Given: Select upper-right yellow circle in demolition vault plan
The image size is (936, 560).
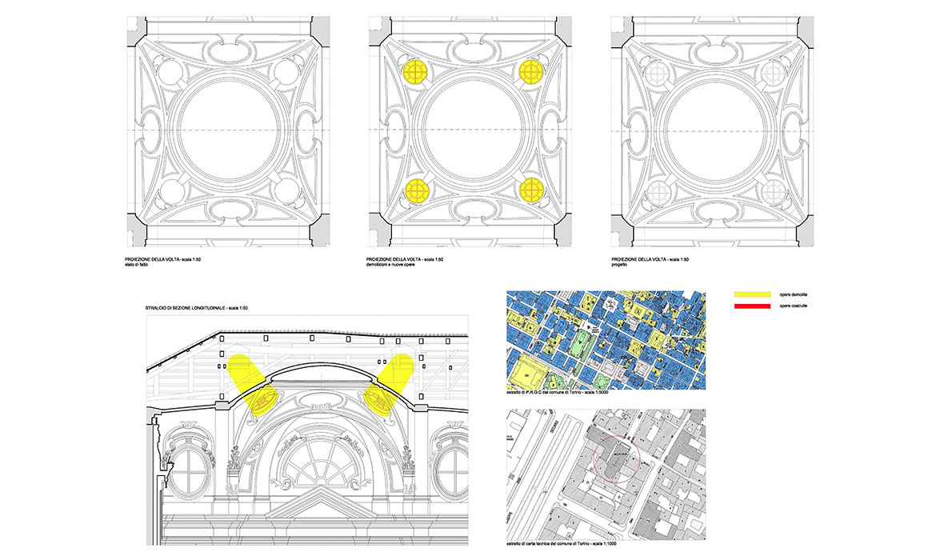Looking at the screenshot, I should [531, 73].
